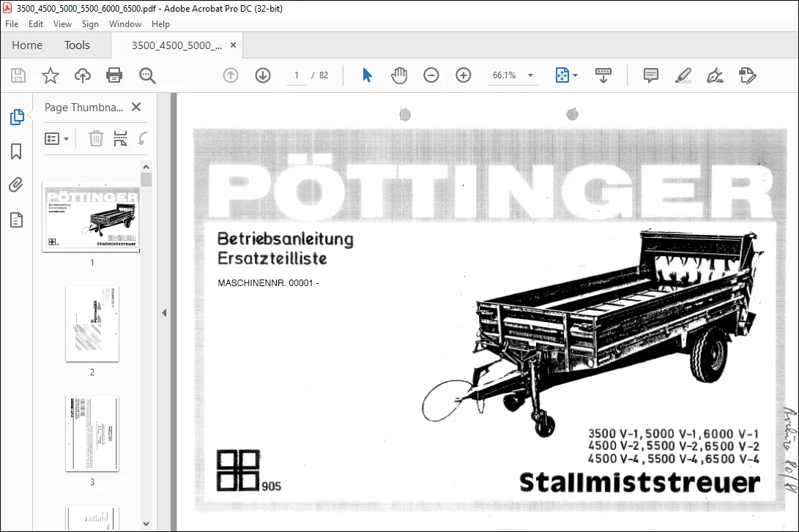This screenshot has width=799, height=532.
Task: Switch to the Home tab
Action: 27,45
